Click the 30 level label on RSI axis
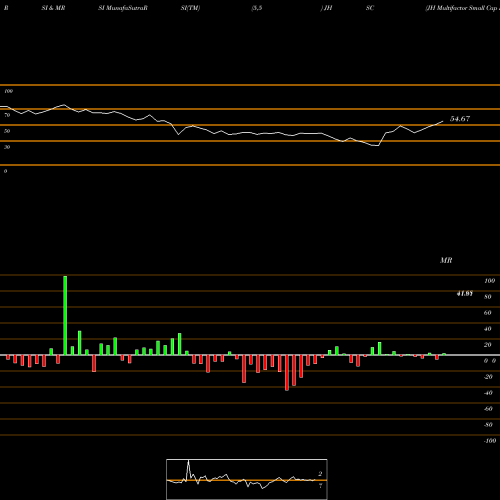 7,147
